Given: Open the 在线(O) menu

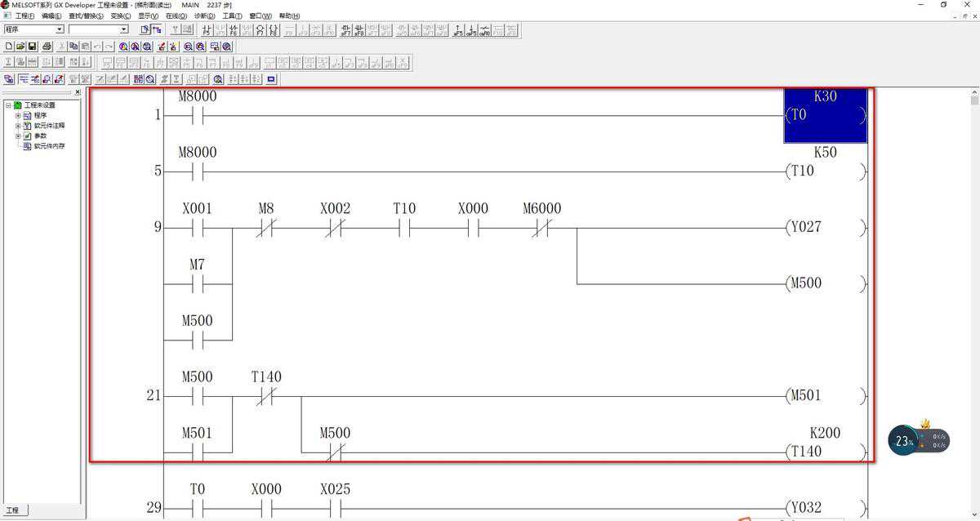Looking at the screenshot, I should pyautogui.click(x=176, y=16).
